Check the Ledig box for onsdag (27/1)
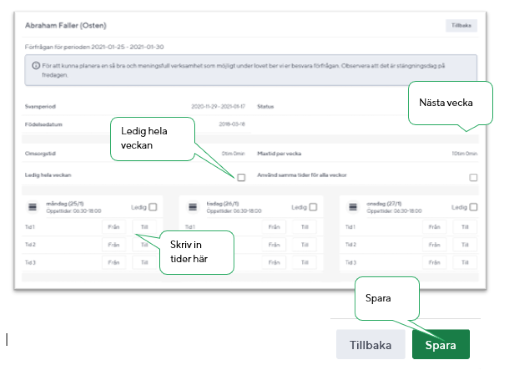Image resolution: width=505 pixels, height=376 pixels. (473, 207)
